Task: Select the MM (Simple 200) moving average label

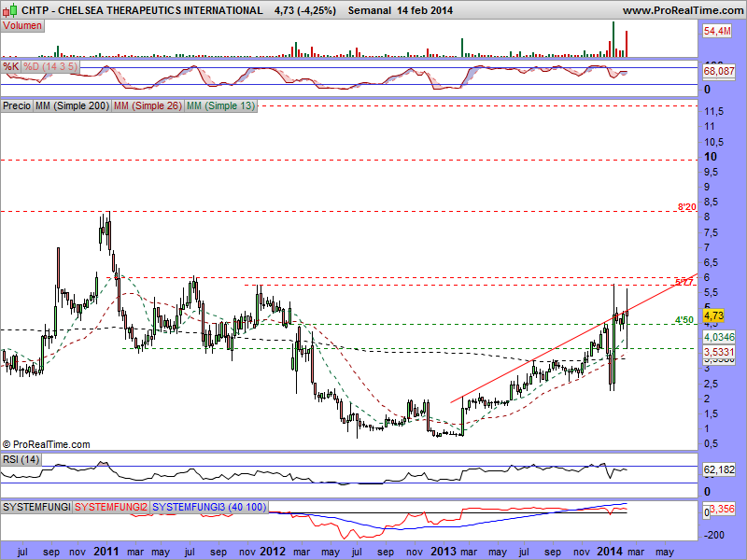Action: 72,105
